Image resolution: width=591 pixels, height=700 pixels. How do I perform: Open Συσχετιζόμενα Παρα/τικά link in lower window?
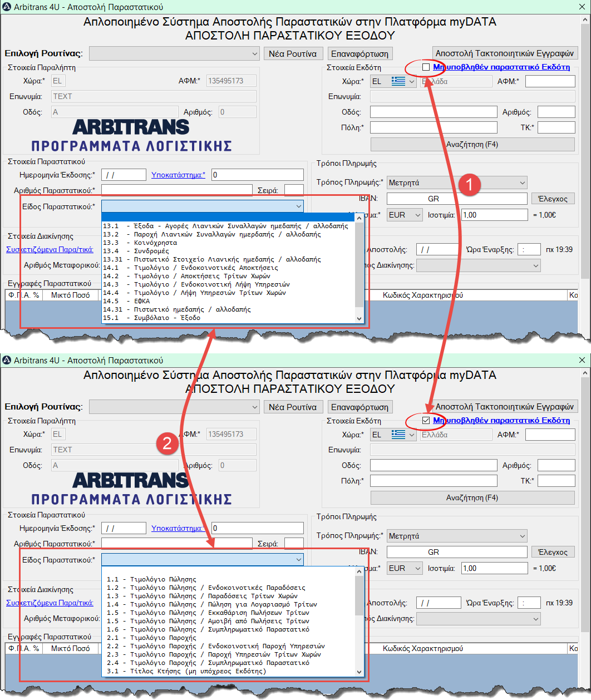(x=50, y=603)
